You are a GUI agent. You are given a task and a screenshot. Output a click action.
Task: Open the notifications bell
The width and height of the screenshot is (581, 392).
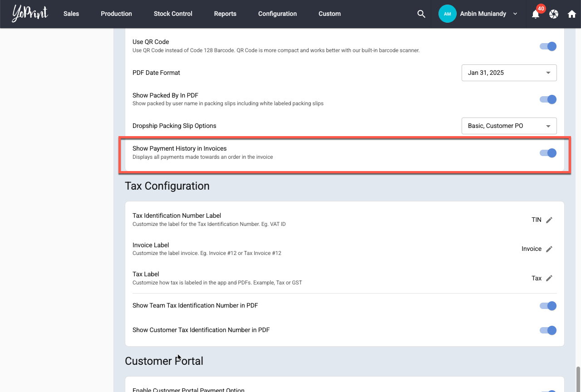click(x=536, y=14)
